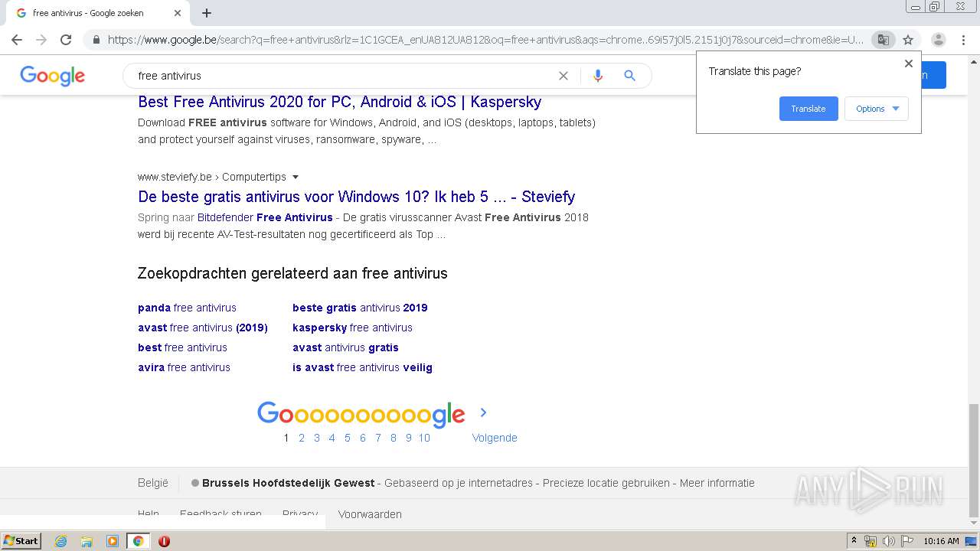Open related search 'kaspersky free antivirus'
This screenshot has height=551, width=980.
click(352, 328)
